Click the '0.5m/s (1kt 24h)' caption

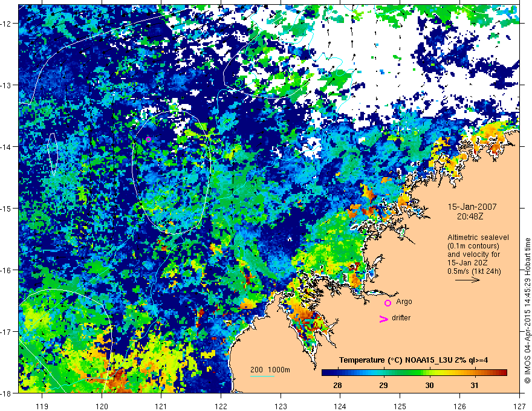pyautogui.click(x=474, y=271)
